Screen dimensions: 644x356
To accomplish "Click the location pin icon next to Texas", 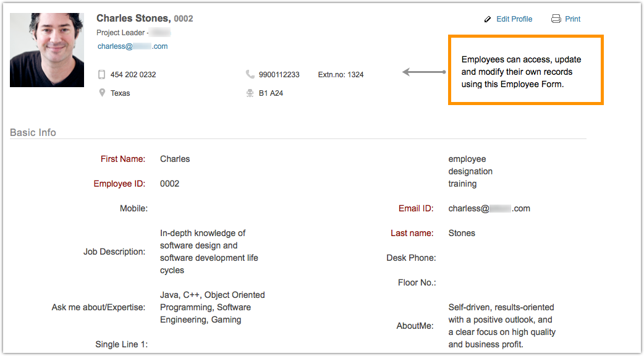I will (101, 93).
